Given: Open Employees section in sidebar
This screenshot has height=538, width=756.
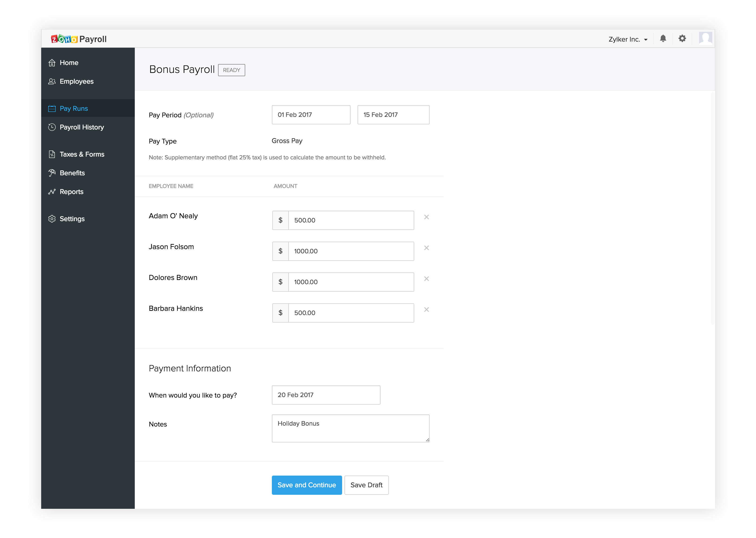Looking at the screenshot, I should 76,82.
